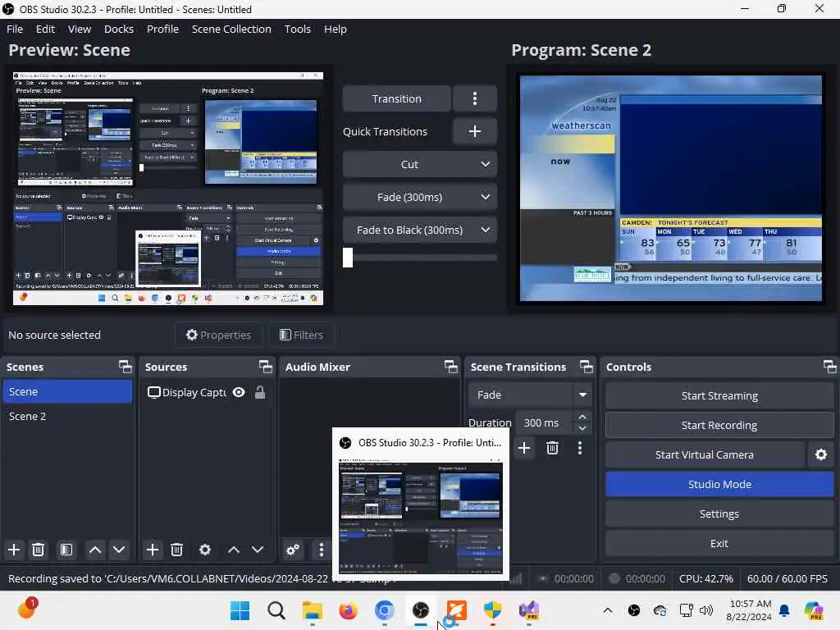Select Scene 2 in Scenes list
Viewport: 840px width, 630px height.
[x=67, y=416]
